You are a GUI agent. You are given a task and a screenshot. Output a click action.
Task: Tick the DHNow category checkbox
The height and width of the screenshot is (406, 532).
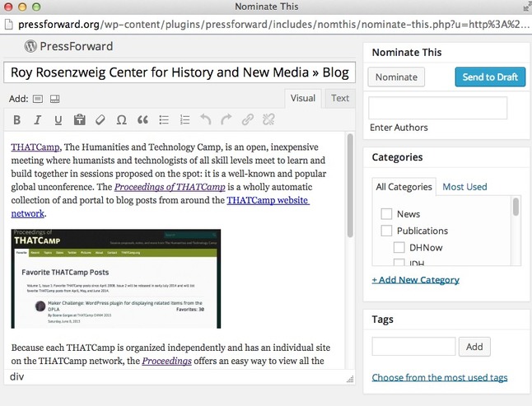(x=399, y=247)
